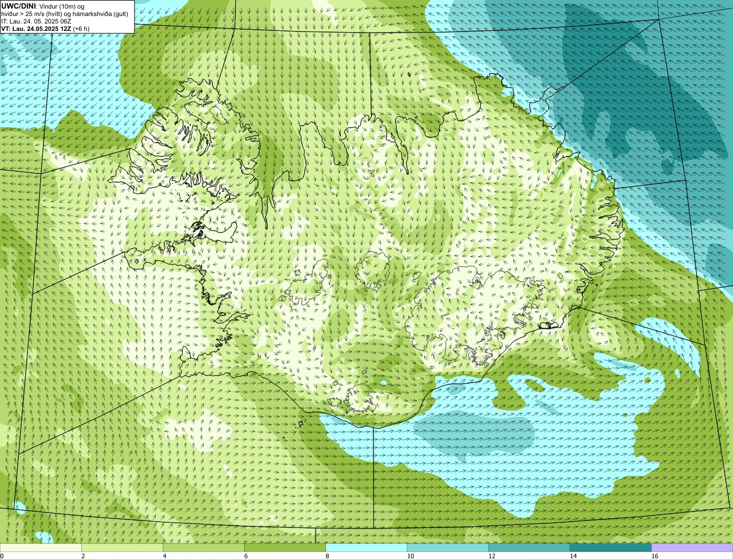Click the "hviður > 25 m/s (hvítt)" header line
This screenshot has height=560, width=733.
65,14
